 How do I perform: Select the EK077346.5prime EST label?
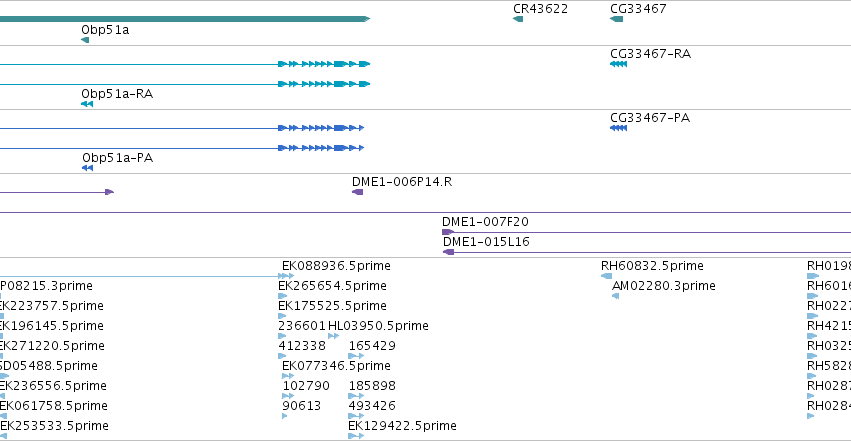click(x=336, y=366)
